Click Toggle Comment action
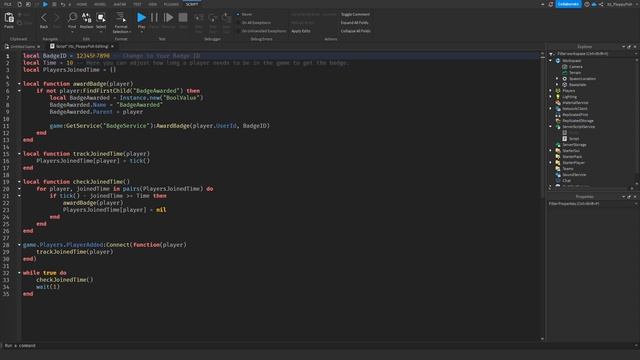Image resolution: width=640 pixels, height=360 pixels. click(x=355, y=14)
